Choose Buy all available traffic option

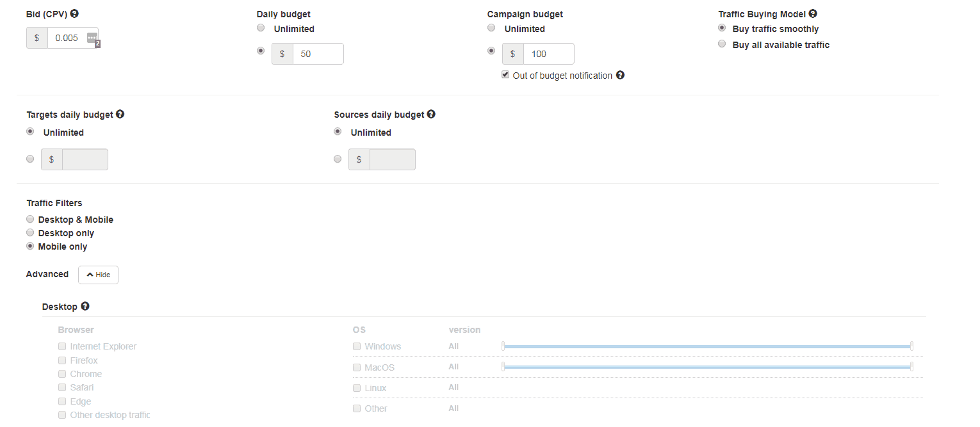pos(722,44)
